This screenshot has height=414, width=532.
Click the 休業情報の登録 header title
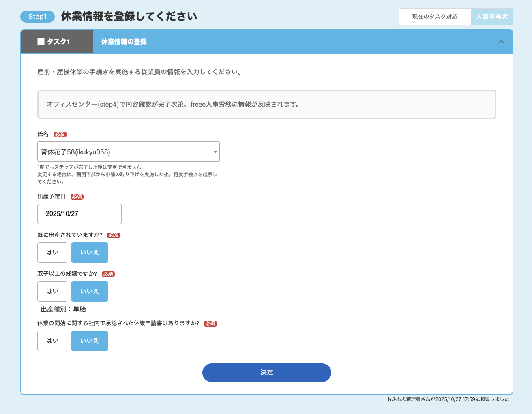124,42
